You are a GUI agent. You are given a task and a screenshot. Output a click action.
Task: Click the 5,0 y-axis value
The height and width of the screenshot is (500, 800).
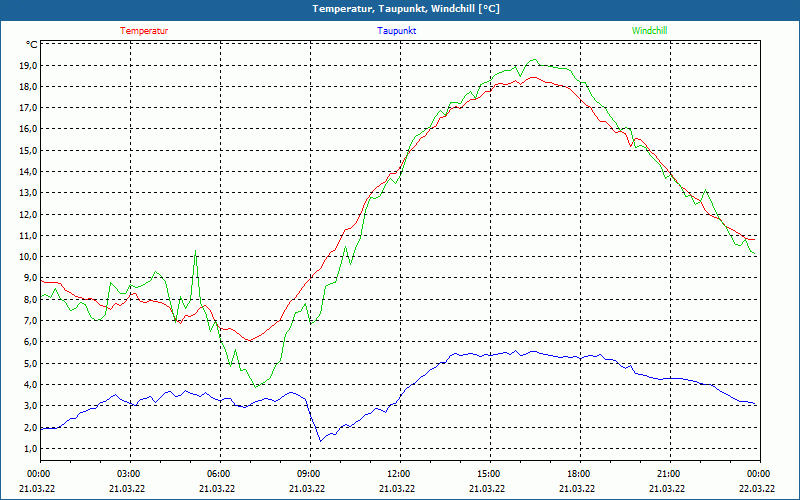click(30, 363)
